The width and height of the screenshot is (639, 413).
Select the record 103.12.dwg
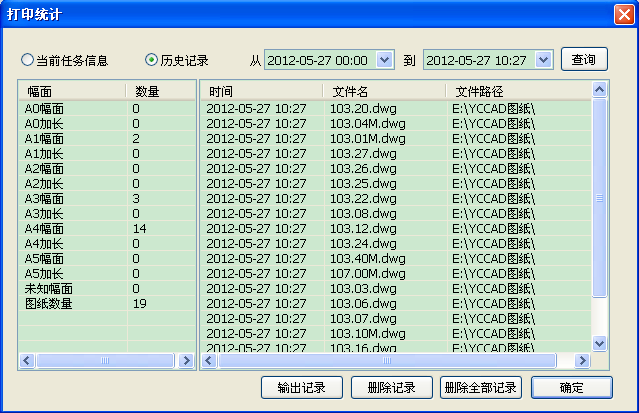coord(396,228)
